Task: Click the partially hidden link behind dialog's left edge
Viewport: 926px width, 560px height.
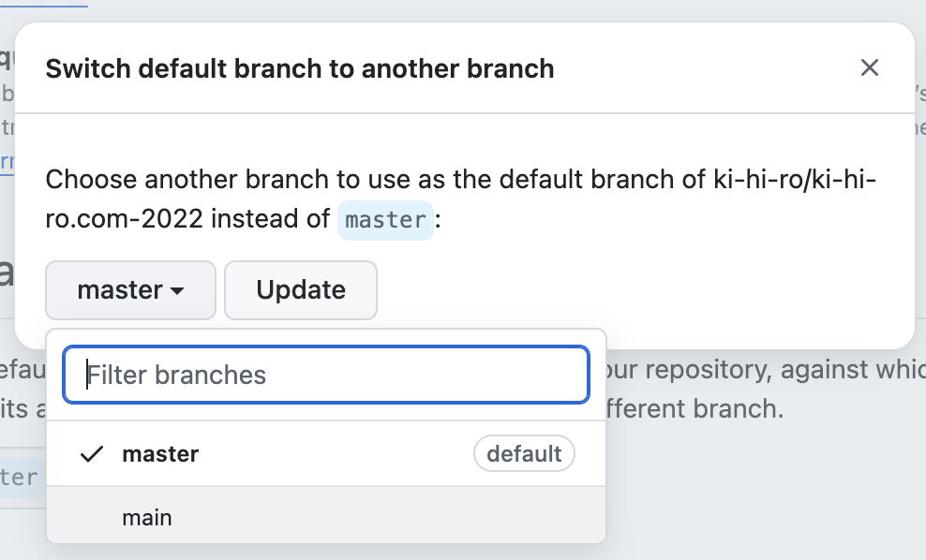Action: (7, 161)
